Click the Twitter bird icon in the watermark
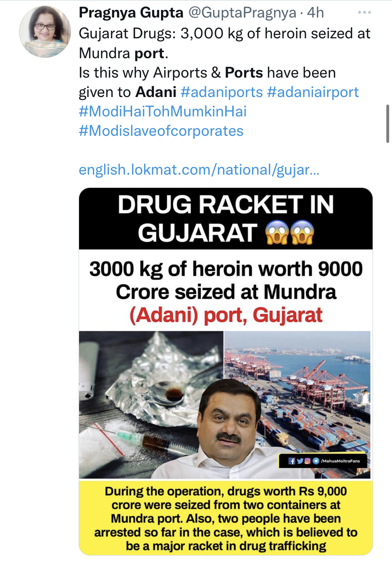392x565 pixels. coord(300,461)
